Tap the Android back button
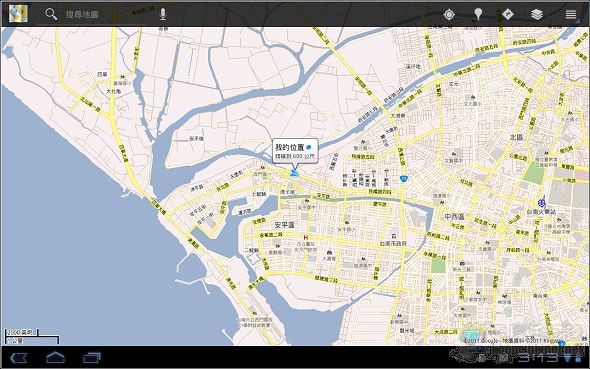This screenshot has height=369, width=590. pos(18,358)
